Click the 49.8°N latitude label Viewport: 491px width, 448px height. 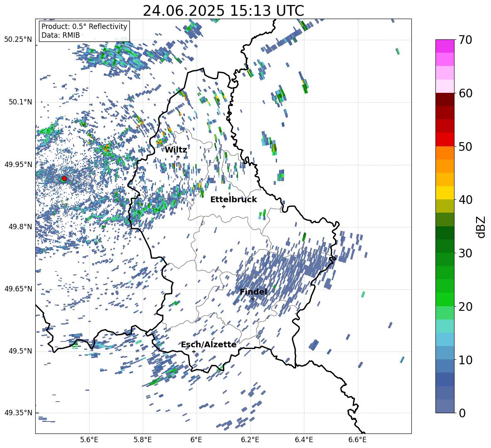pyautogui.click(x=20, y=227)
